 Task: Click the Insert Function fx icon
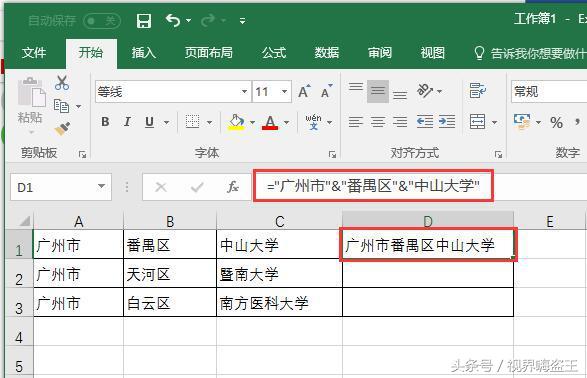tap(232, 187)
